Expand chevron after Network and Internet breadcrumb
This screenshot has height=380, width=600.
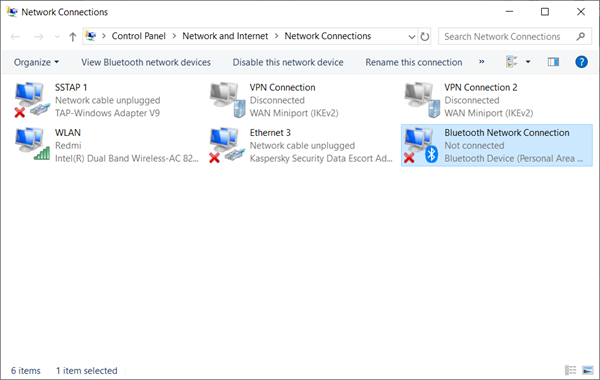coord(276,36)
